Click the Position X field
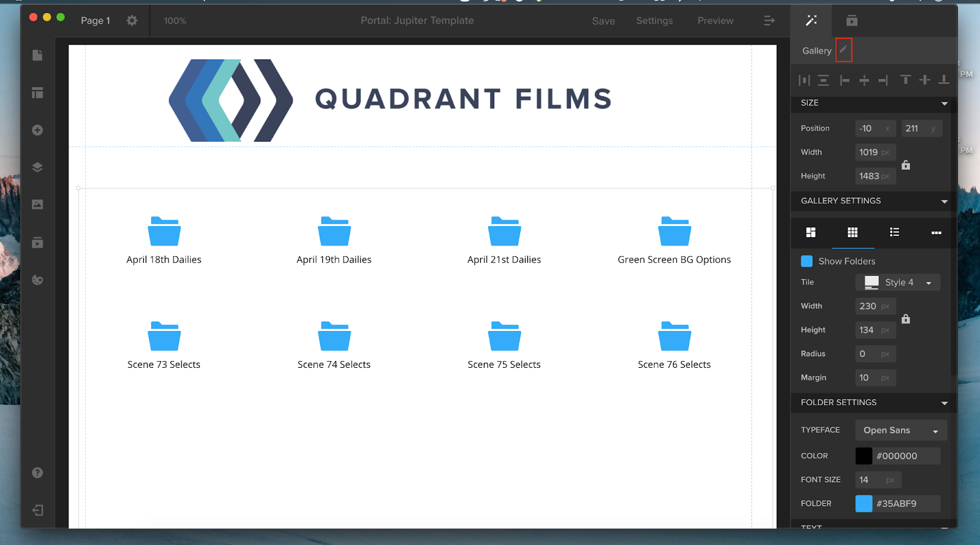 [x=876, y=128]
